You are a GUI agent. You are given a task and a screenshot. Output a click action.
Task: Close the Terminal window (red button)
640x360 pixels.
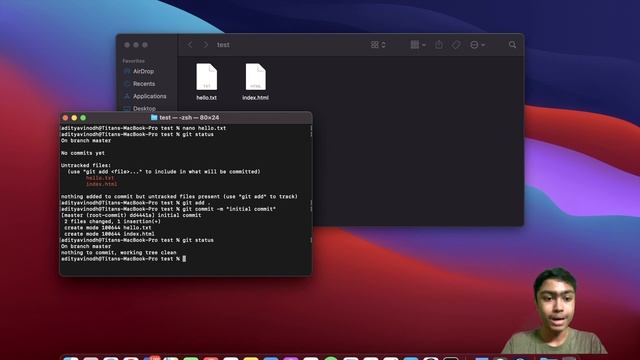pos(65,118)
